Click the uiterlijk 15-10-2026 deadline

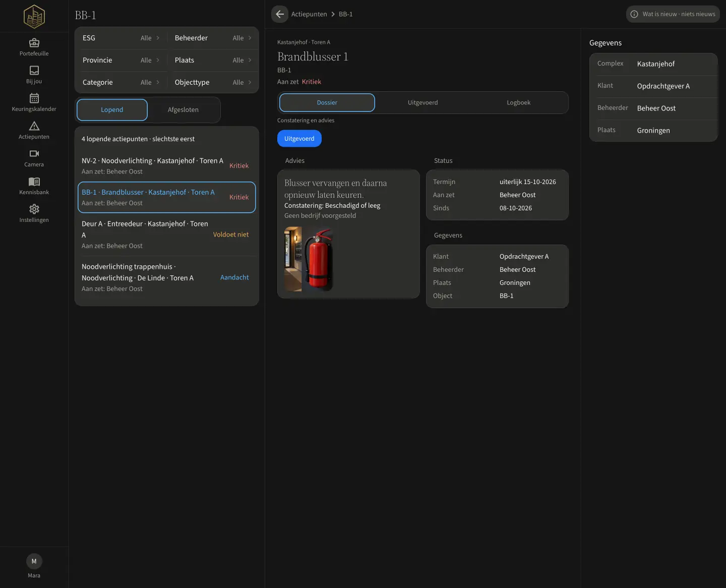point(528,182)
